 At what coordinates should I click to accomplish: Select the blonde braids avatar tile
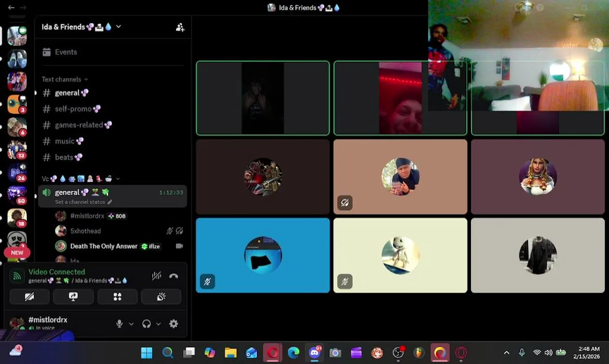538,177
